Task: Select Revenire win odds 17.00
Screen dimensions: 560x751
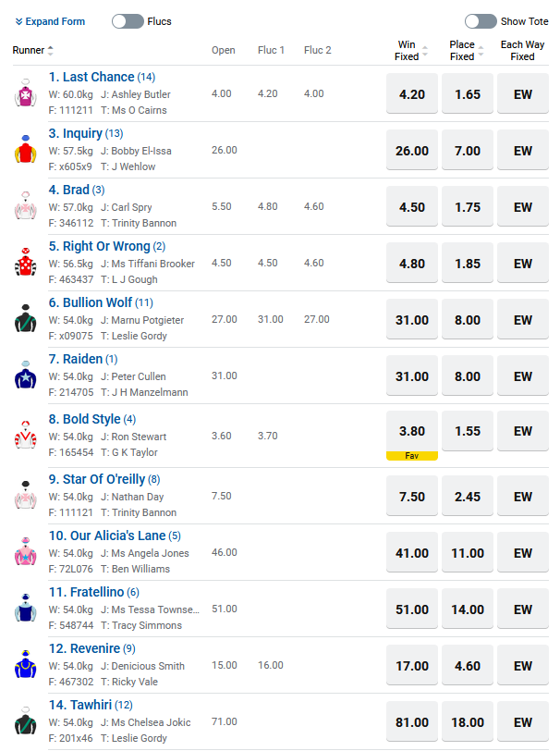Action: coord(412,666)
